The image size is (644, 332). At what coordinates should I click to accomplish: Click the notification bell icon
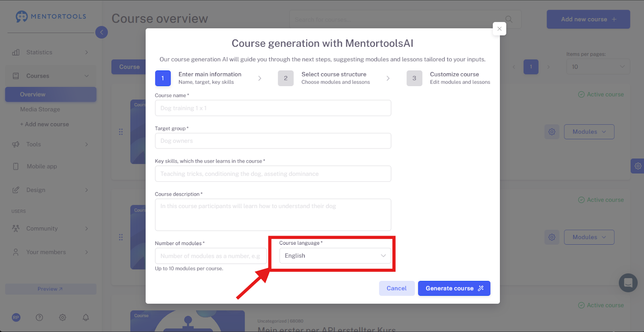coord(86,318)
